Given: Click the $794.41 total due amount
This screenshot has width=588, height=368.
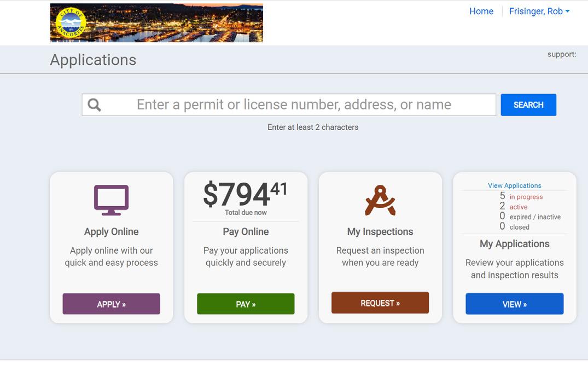Looking at the screenshot, I should [x=246, y=194].
